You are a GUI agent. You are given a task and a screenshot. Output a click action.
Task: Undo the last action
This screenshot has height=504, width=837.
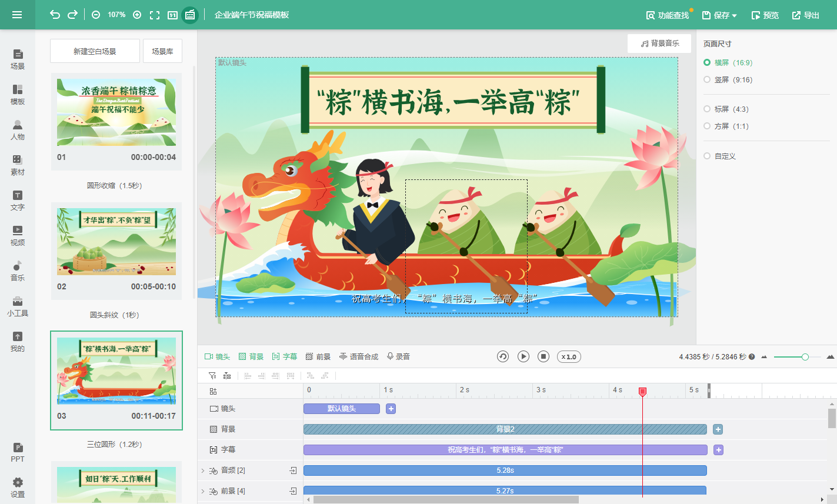(x=55, y=15)
